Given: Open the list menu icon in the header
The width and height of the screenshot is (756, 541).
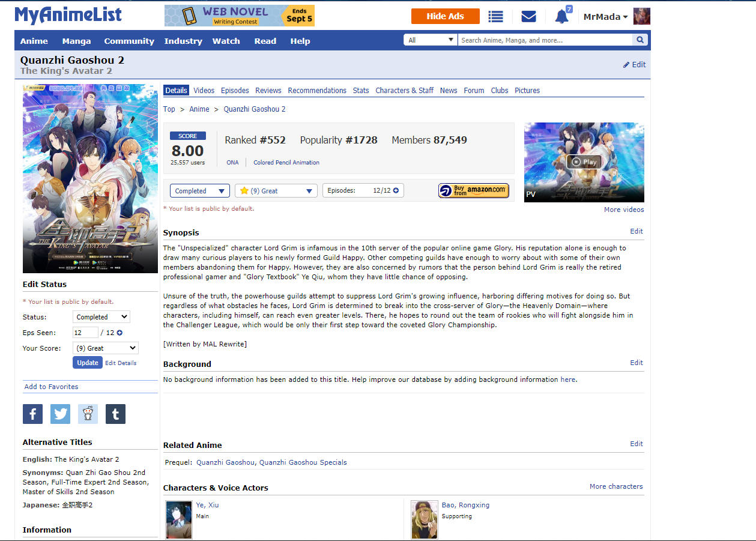Looking at the screenshot, I should click(495, 17).
